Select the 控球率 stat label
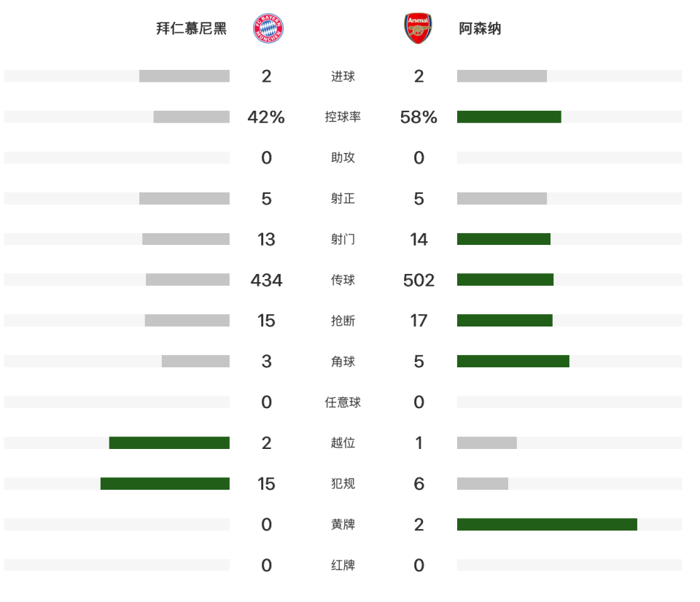 (x=343, y=117)
